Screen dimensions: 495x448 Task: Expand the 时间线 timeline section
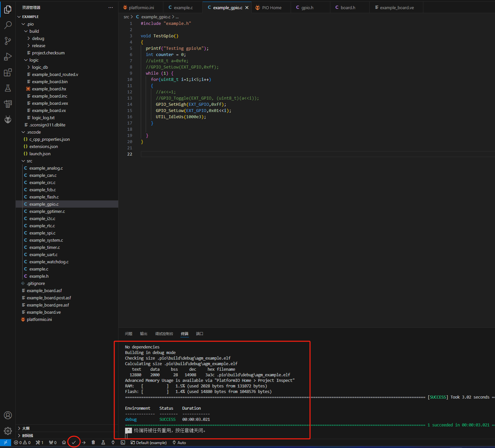(67, 436)
